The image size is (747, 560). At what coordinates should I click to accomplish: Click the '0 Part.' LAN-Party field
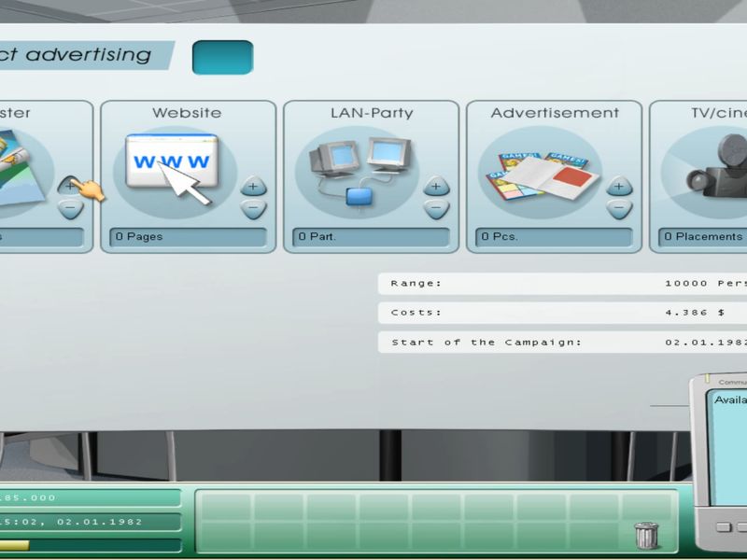pos(371,237)
